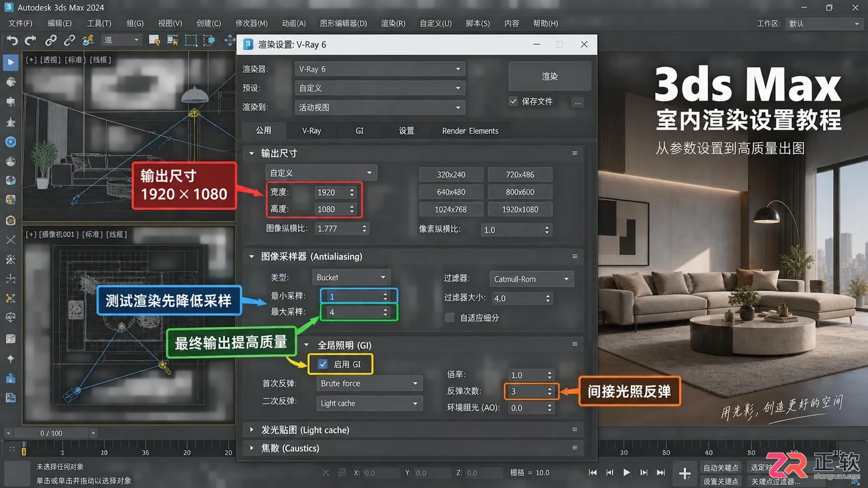
Task: Switch to the Render Elements tab
Action: pos(470,131)
